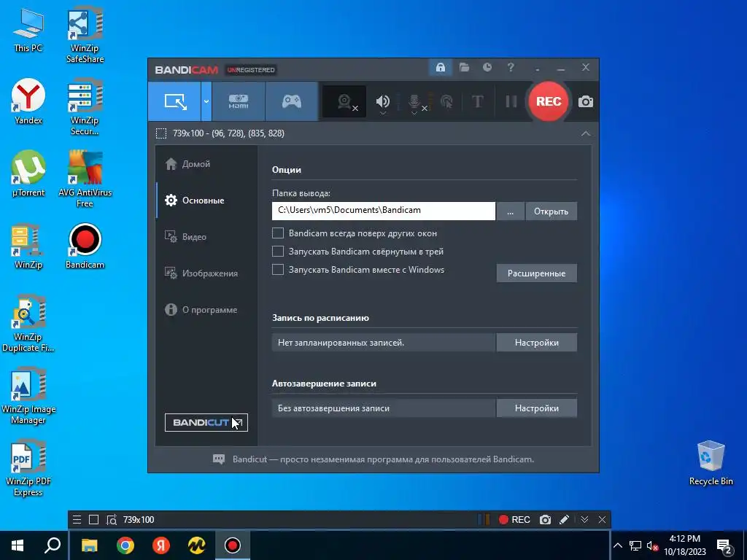The width and height of the screenshot is (747, 560).
Task: Open the Домой tab
Action: coord(206,164)
